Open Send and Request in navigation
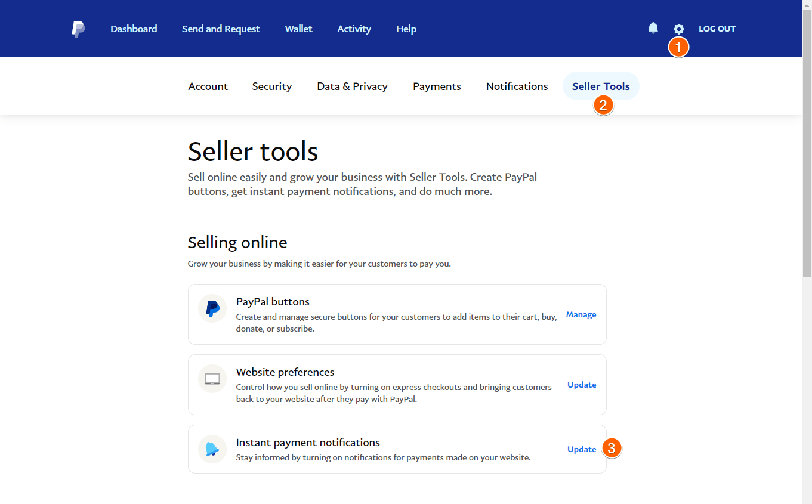The image size is (812, 504). pyautogui.click(x=221, y=29)
